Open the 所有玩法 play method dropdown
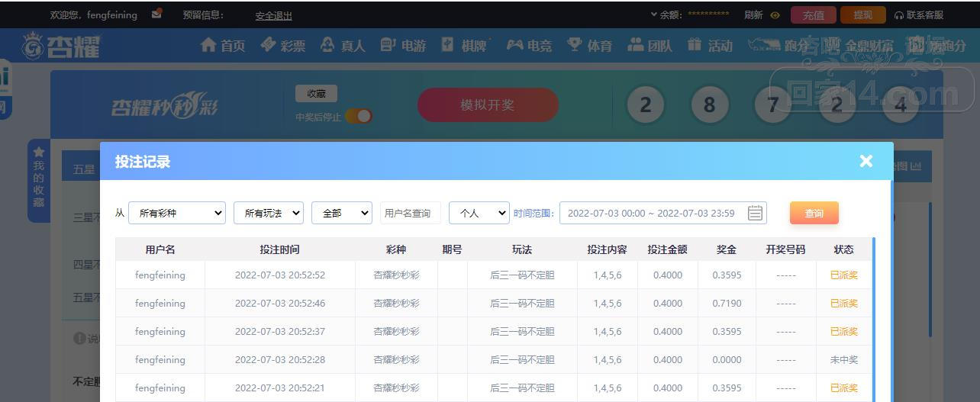The height and width of the screenshot is (402, 980). point(269,213)
